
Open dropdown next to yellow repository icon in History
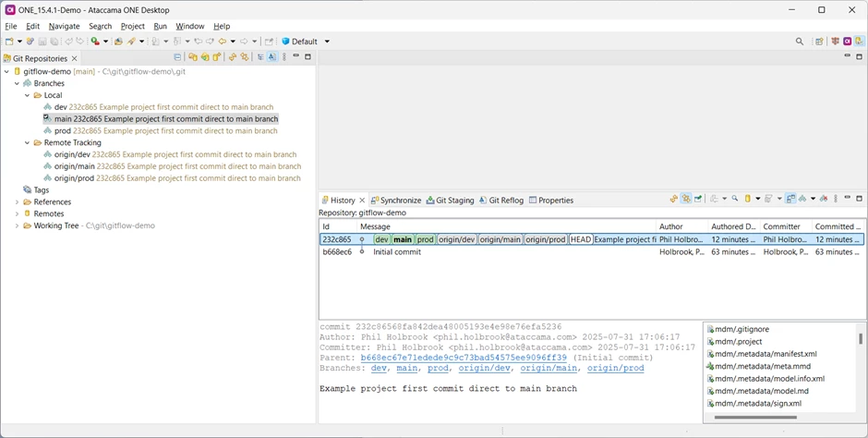coord(758,199)
